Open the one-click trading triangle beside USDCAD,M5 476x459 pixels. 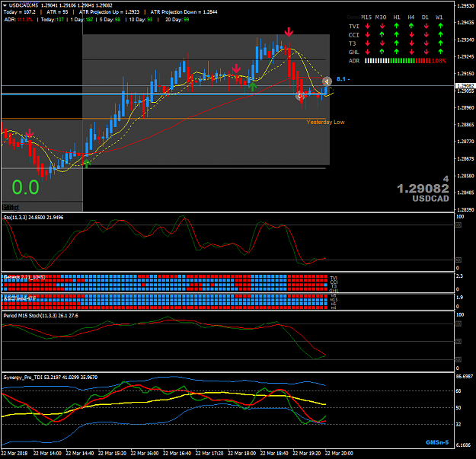pyautogui.click(x=5, y=5)
